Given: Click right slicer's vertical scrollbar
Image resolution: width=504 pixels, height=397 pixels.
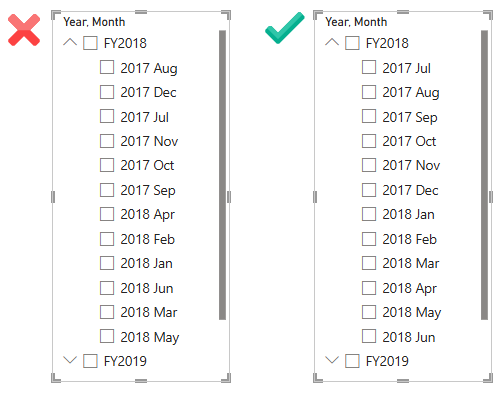Looking at the screenshot, I should (x=484, y=175).
